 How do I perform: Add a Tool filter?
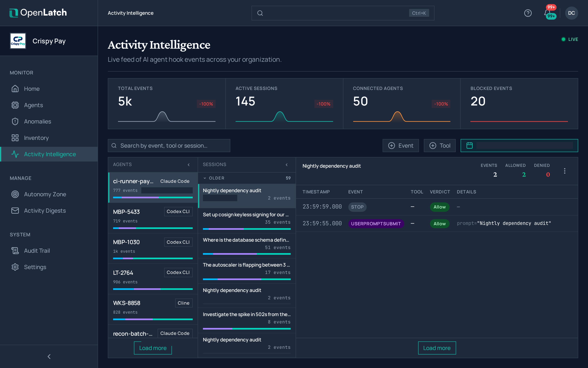pyautogui.click(x=440, y=146)
